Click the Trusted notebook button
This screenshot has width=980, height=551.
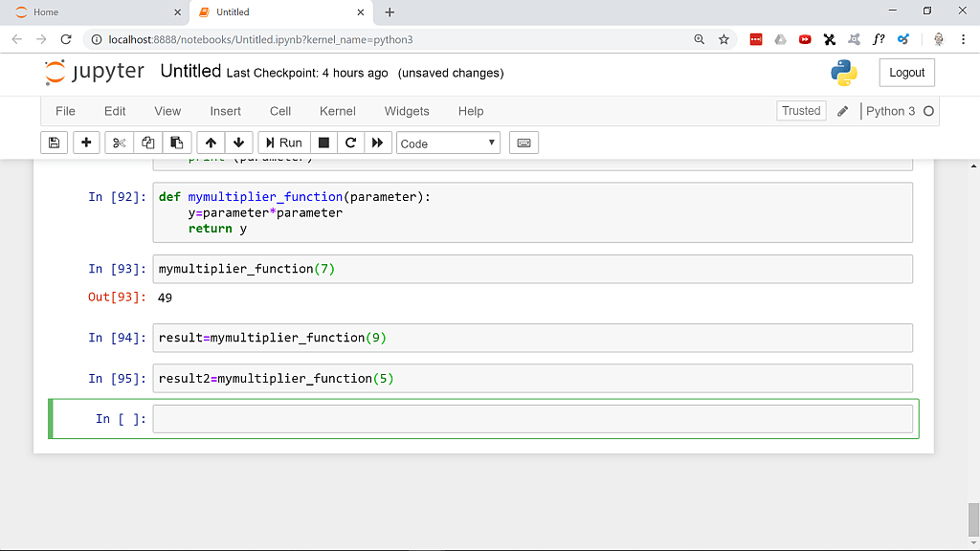pos(801,111)
